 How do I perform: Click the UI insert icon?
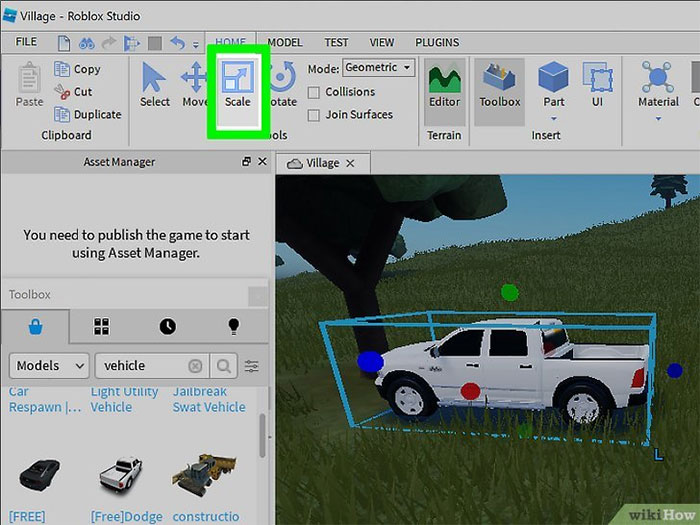tap(598, 85)
